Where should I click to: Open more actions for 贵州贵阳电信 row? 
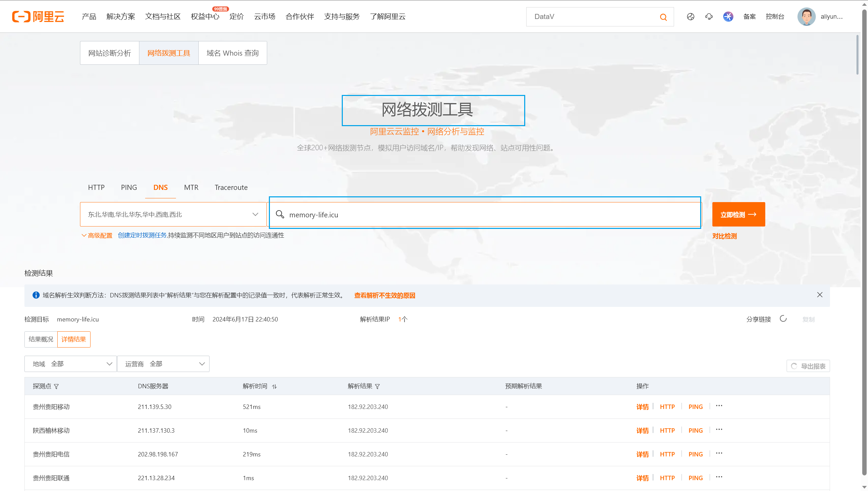click(719, 453)
